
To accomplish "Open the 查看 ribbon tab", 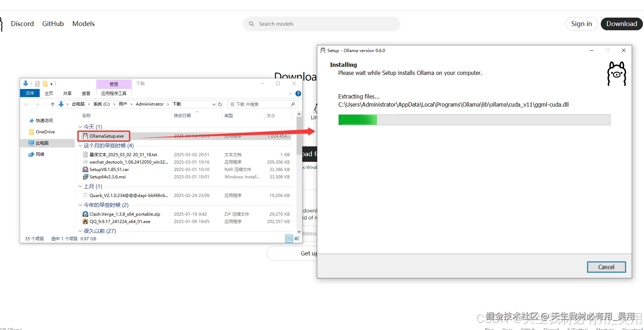I will pyautogui.click(x=86, y=93).
